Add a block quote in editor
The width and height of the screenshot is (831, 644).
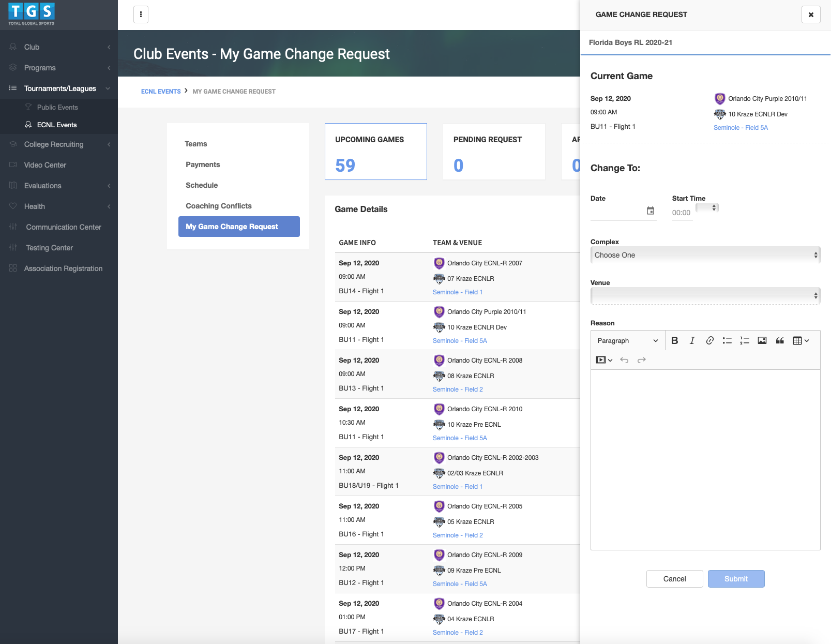780,340
